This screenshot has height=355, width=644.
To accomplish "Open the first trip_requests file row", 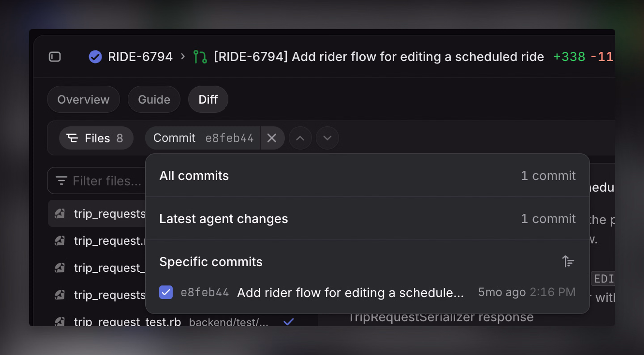I will [97, 213].
